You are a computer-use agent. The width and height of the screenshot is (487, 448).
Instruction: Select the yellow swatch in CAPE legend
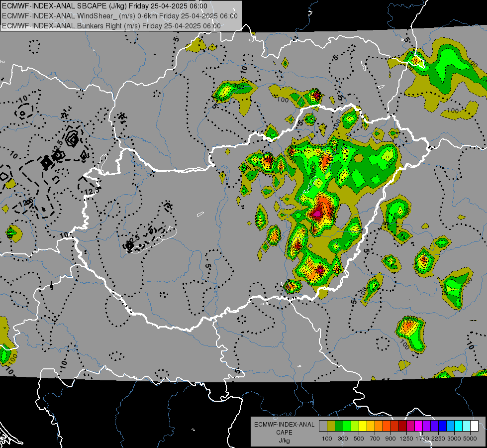[363, 426]
